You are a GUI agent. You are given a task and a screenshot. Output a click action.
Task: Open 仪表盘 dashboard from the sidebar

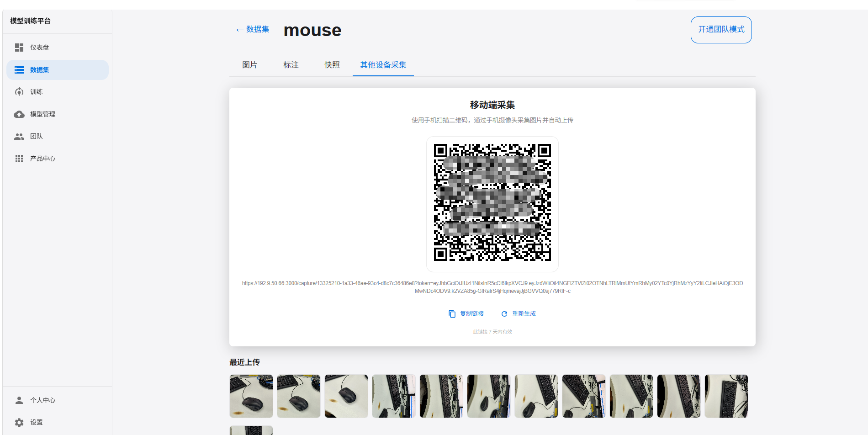58,48
